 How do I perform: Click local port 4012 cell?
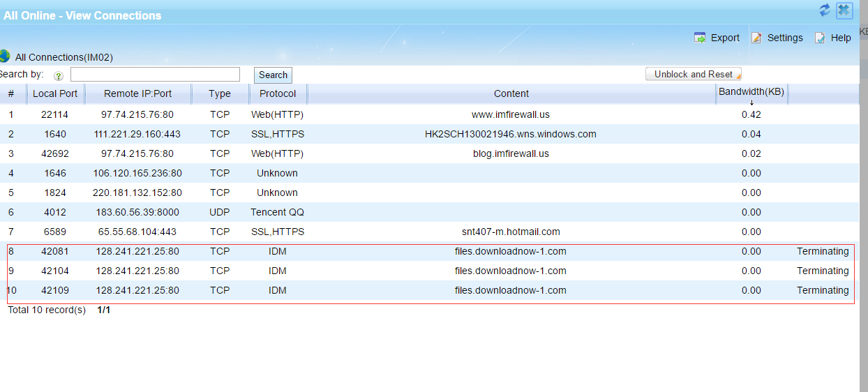tap(55, 212)
